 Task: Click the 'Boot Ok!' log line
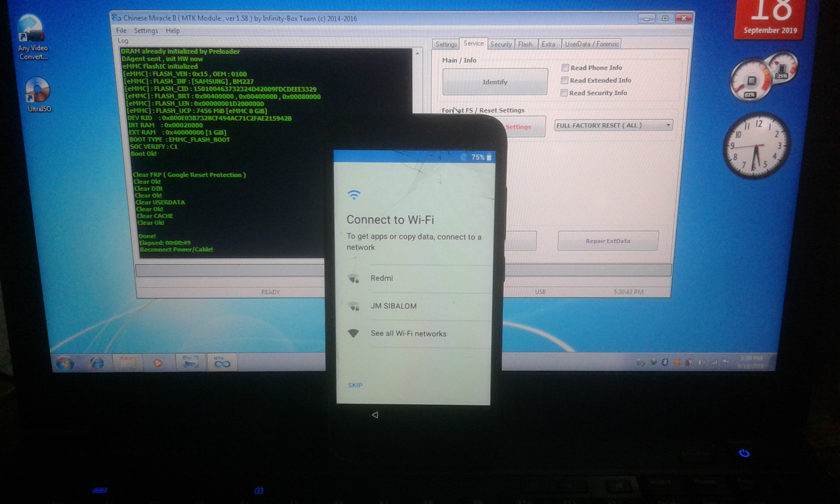click(143, 154)
